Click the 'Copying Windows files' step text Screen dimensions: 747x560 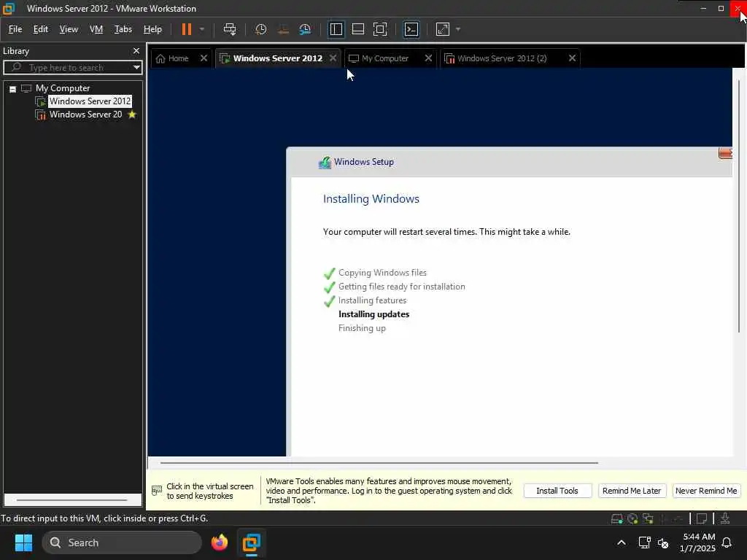tap(382, 273)
